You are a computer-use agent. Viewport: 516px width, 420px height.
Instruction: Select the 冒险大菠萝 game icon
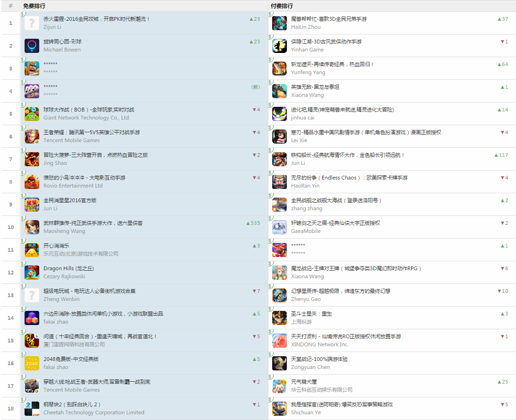tap(32, 159)
